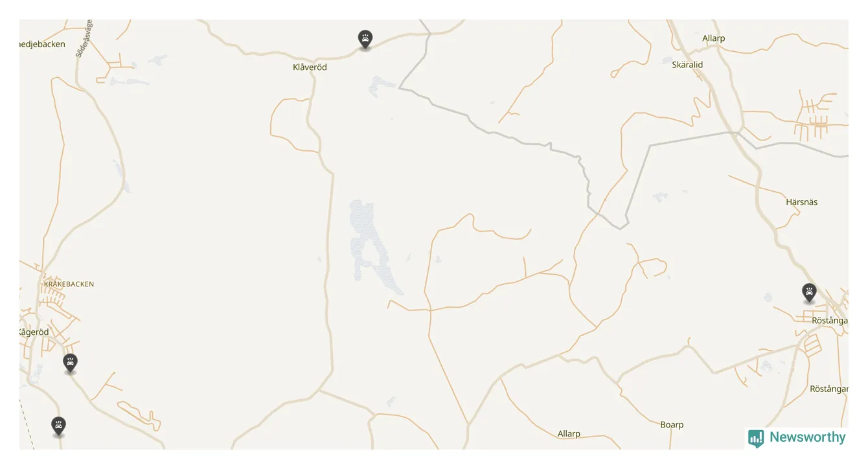The height and width of the screenshot is (469, 868).
Task: Click the partial Smedjebacken label
Action: [42, 44]
